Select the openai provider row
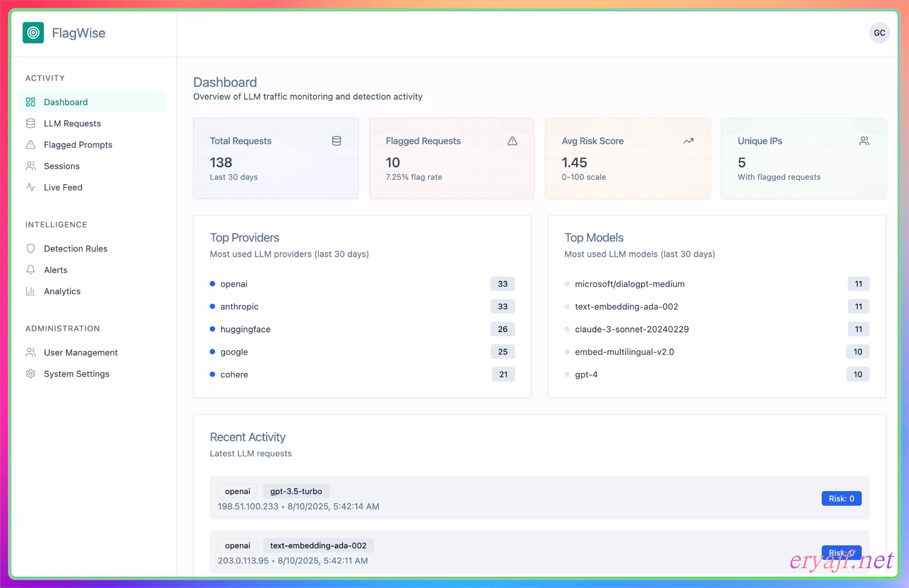 [362, 284]
